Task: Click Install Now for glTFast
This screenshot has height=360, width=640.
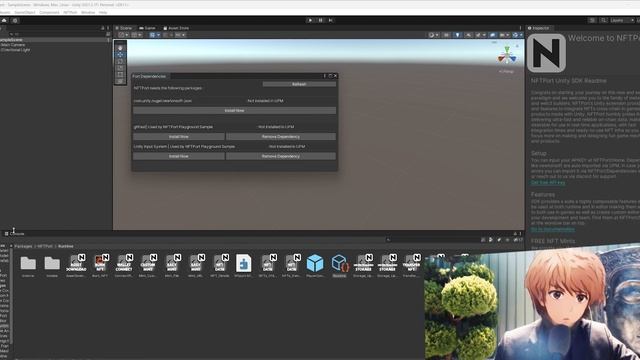Action: (x=179, y=137)
